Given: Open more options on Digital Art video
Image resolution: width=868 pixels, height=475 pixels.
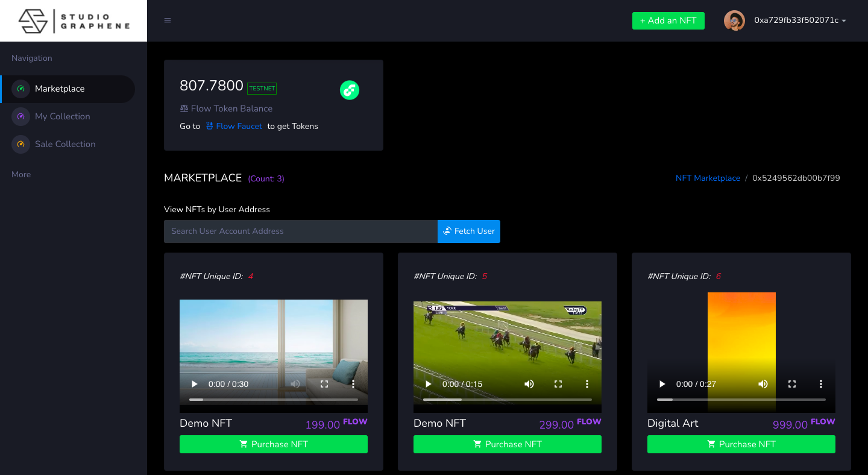Looking at the screenshot, I should click(x=820, y=384).
